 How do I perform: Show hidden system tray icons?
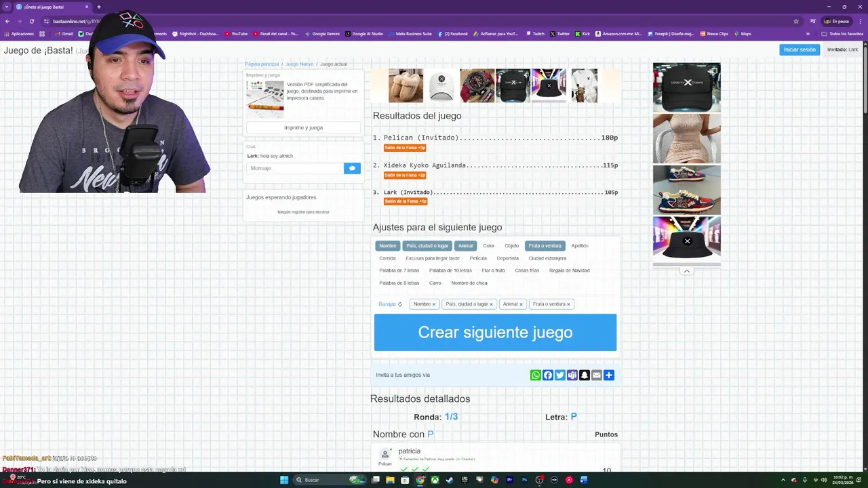coord(783,480)
